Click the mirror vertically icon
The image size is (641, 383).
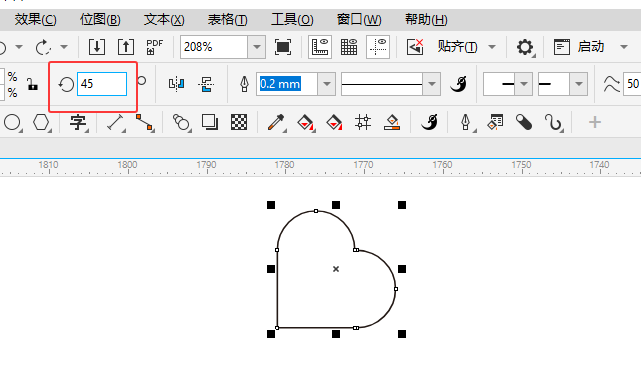[206, 84]
